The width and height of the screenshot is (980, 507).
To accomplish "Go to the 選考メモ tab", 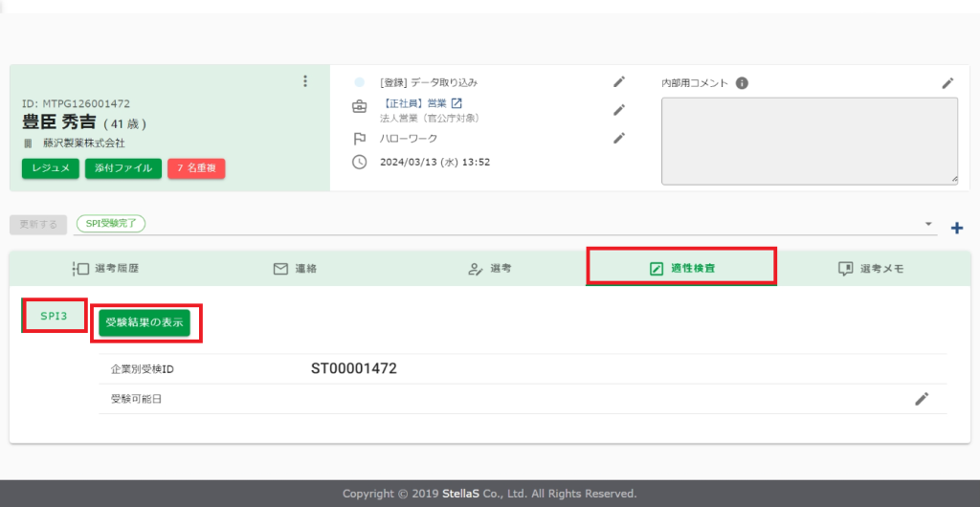I will coord(870,269).
